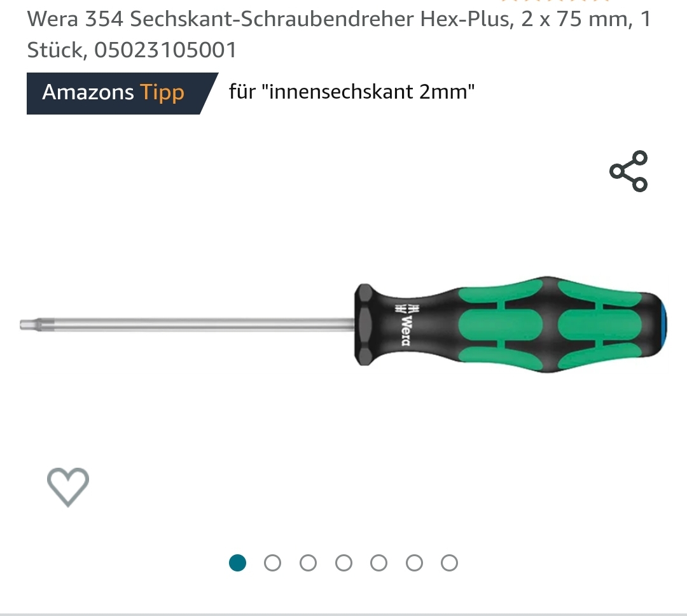Tap the Wera logo on the handle
The width and height of the screenshot is (687, 616).
click(x=406, y=325)
